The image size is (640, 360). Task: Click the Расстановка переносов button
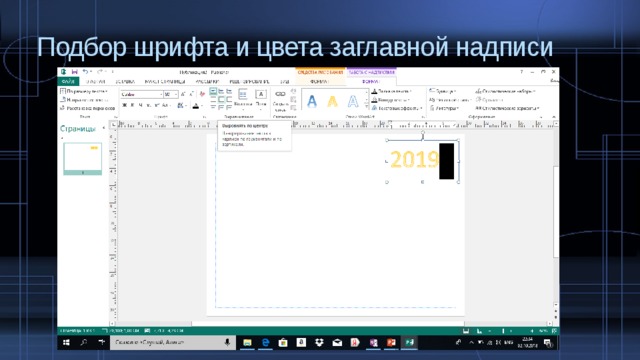coord(87,108)
